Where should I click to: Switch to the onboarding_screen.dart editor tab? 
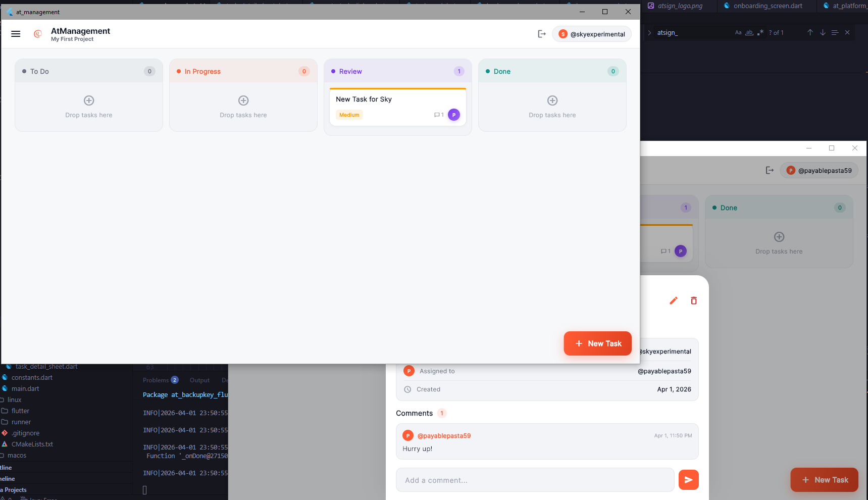coord(768,6)
